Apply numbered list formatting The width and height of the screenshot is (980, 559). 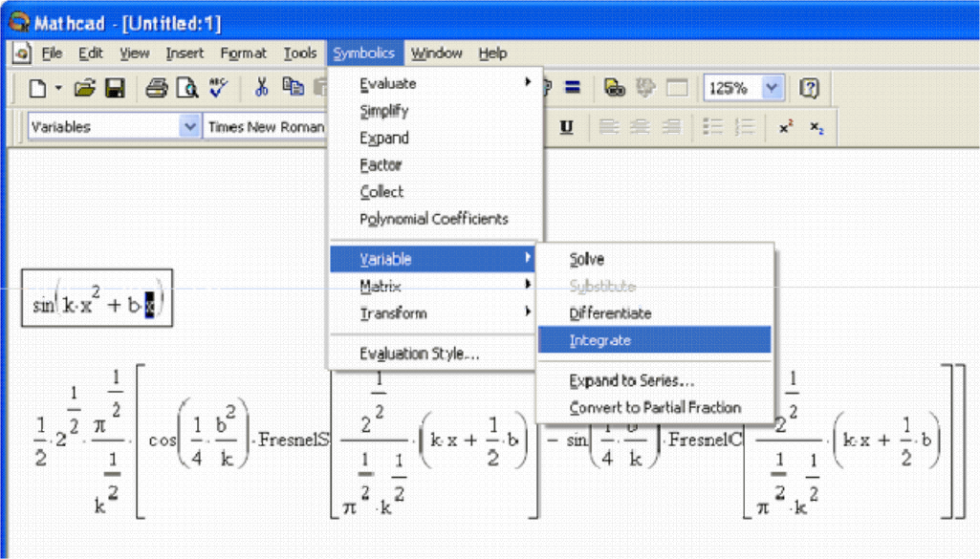(x=745, y=127)
